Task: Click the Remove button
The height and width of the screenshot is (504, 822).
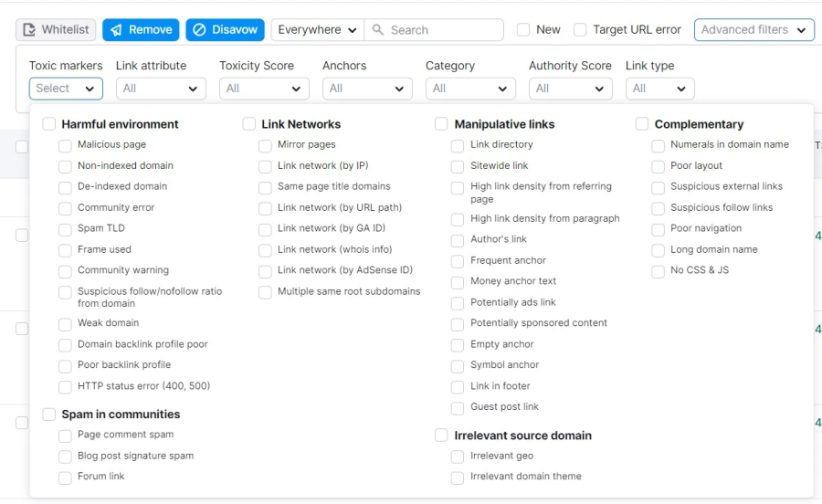Action: [141, 30]
